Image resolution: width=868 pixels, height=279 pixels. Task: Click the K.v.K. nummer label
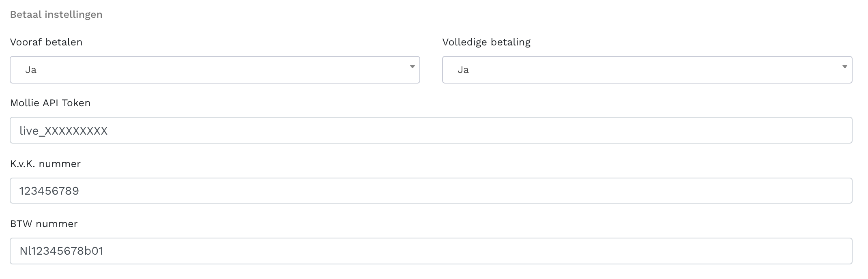click(45, 164)
